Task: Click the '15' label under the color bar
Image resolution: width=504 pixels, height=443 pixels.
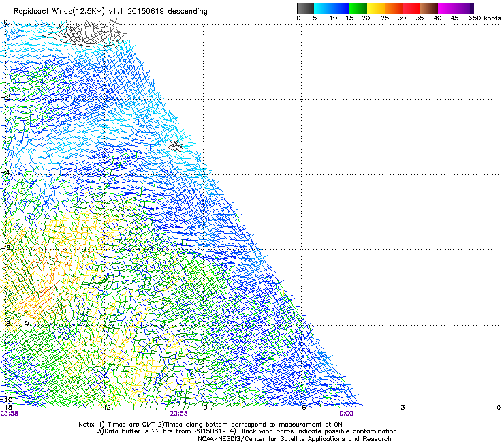Action: coord(349,18)
